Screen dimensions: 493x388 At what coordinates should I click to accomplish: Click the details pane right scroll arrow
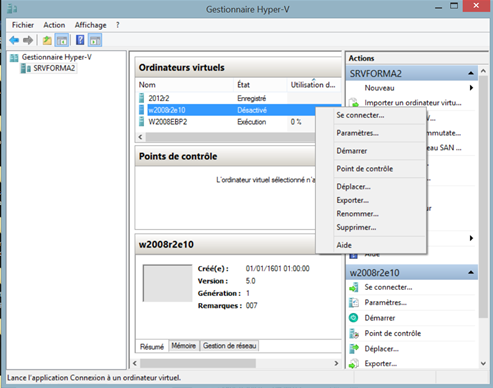point(336,363)
